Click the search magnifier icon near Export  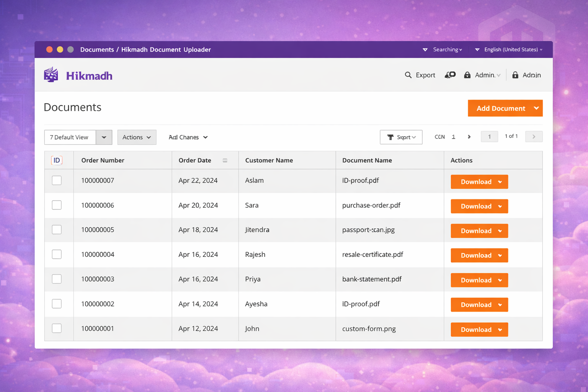click(408, 75)
